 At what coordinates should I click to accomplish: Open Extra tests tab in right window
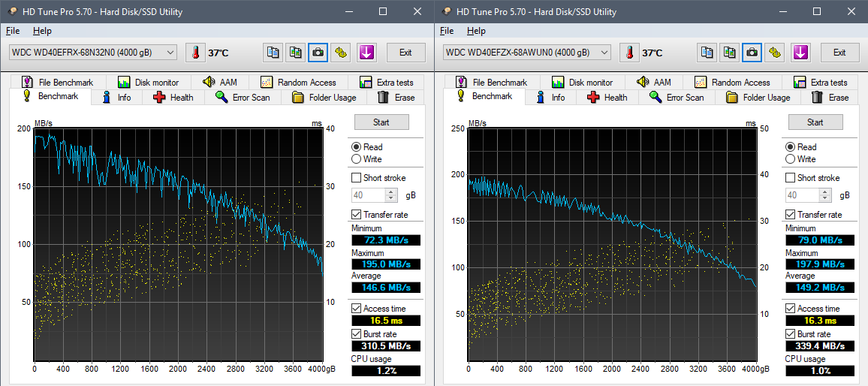pos(821,82)
